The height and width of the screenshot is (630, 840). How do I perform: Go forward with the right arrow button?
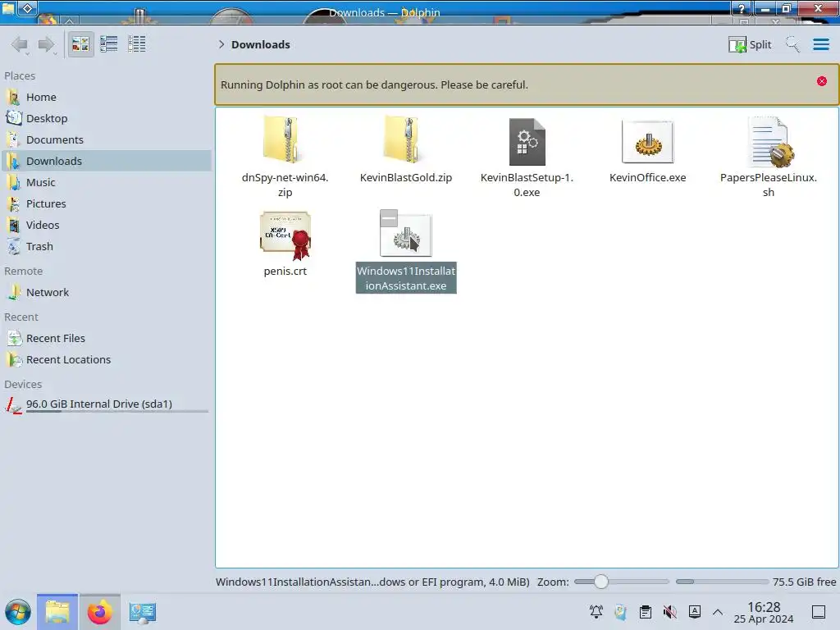[x=47, y=44]
